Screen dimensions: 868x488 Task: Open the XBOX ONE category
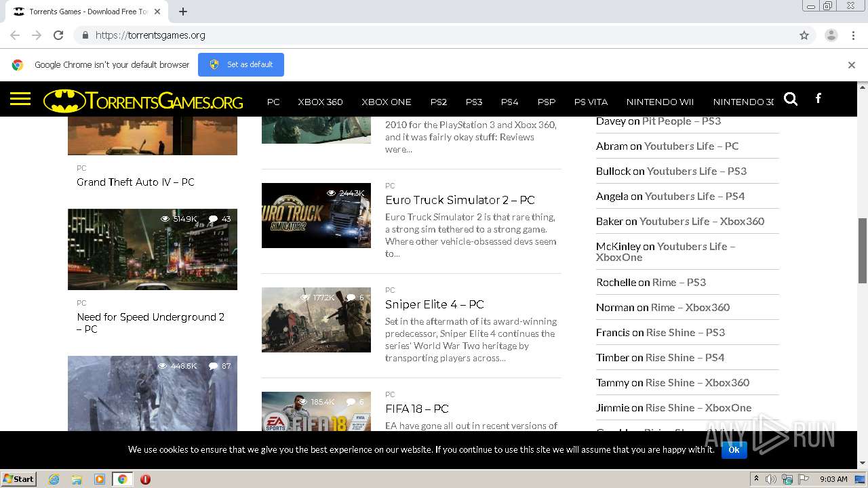click(387, 102)
